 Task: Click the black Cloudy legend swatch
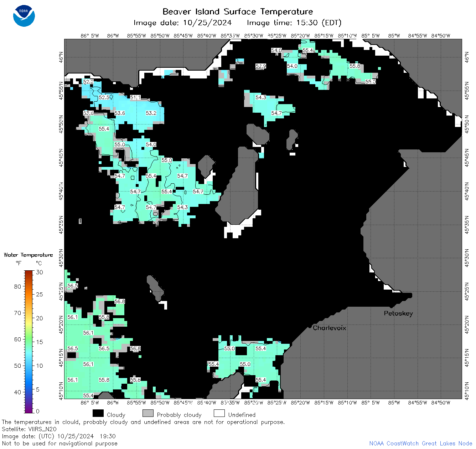98,413
